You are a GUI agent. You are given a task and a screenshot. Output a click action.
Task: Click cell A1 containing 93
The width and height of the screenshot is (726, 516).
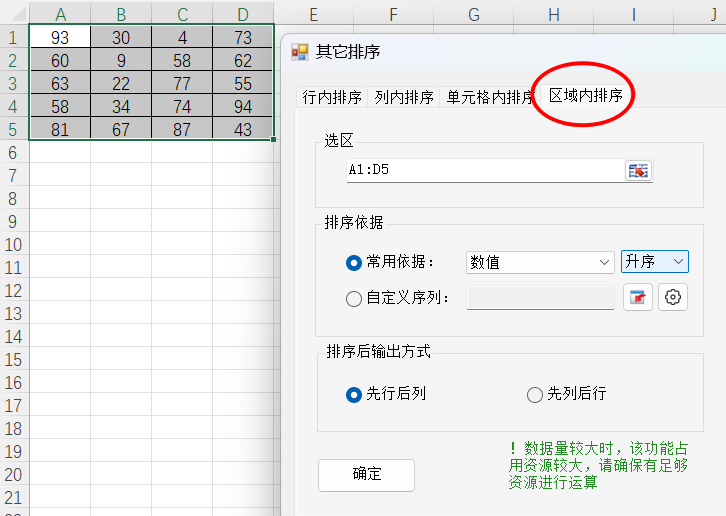click(60, 37)
